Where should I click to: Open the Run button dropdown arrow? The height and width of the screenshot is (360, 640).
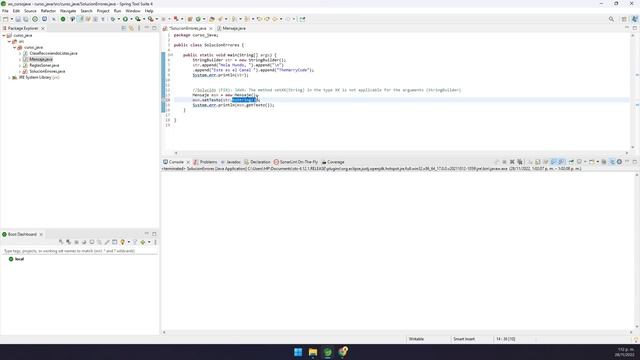pyautogui.click(x=131, y=19)
